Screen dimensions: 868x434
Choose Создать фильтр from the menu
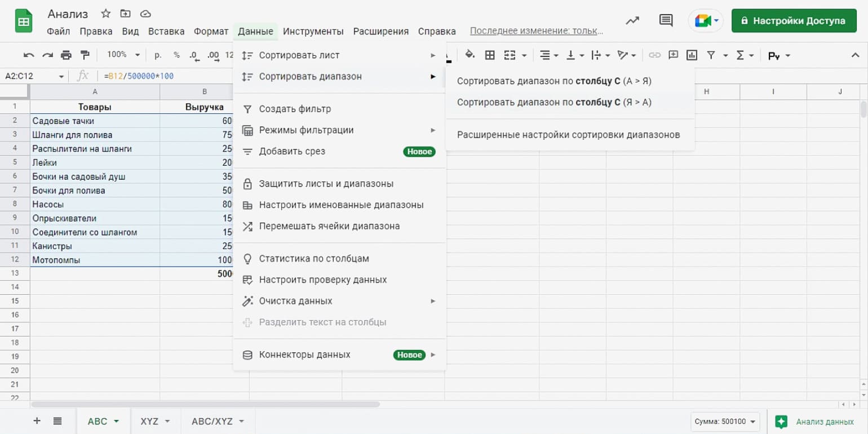(x=295, y=109)
